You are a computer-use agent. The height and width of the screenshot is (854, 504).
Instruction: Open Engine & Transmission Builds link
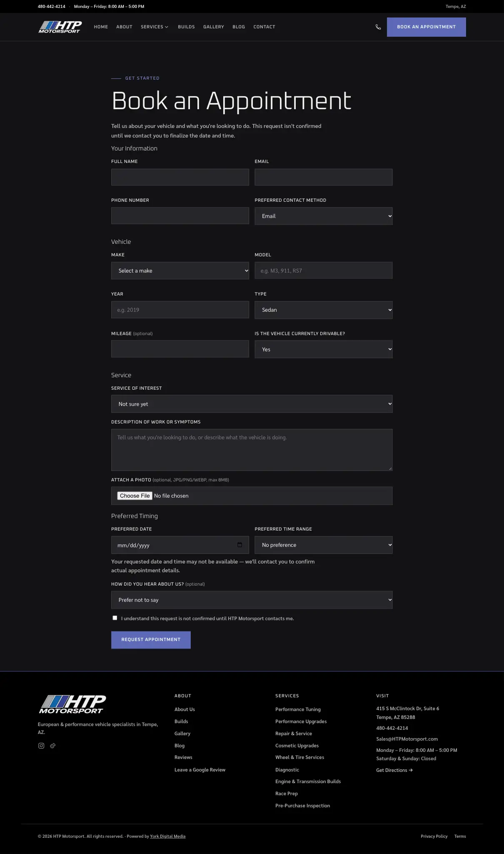pyautogui.click(x=308, y=781)
